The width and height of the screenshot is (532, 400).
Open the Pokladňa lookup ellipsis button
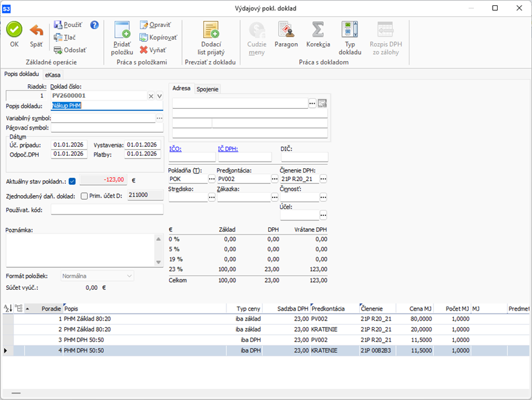(x=212, y=179)
